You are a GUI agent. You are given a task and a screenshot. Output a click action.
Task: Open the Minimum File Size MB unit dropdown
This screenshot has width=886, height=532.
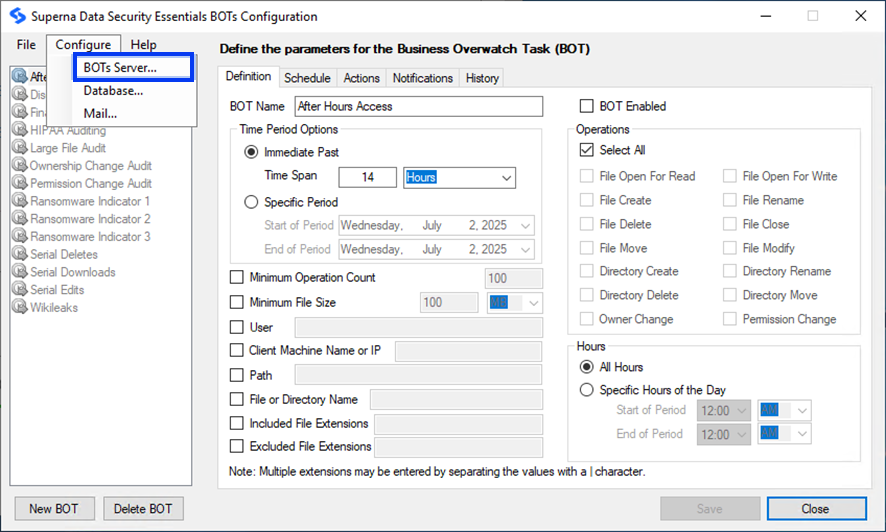point(515,303)
